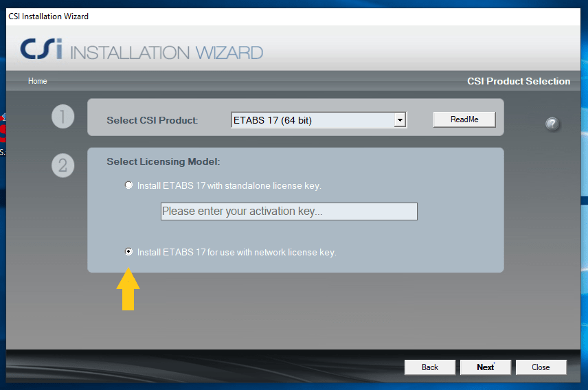The width and height of the screenshot is (588, 390).
Task: Click the 'CSI Product Selection' page title
Action: 519,81
